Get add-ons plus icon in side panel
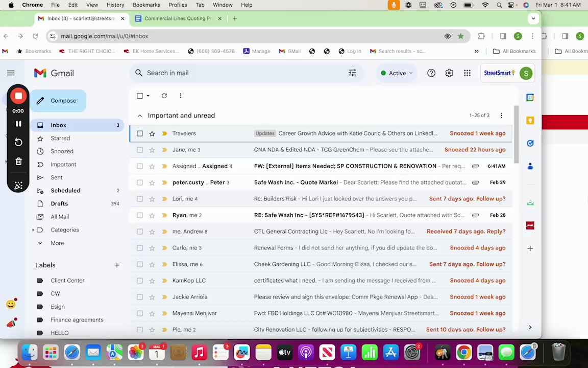The height and width of the screenshot is (368, 588). [x=530, y=248]
